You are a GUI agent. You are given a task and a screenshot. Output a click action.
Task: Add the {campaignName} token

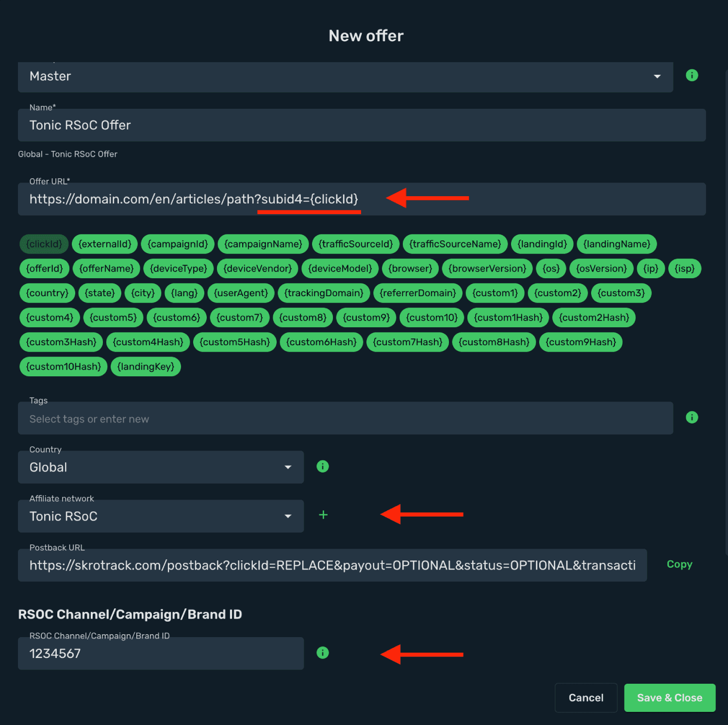pyautogui.click(x=263, y=244)
